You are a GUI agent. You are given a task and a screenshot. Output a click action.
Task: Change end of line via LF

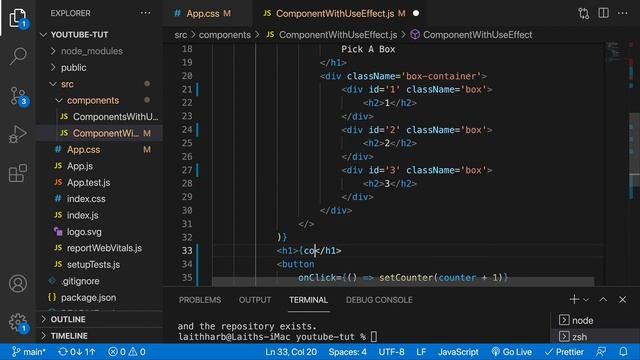point(421,352)
